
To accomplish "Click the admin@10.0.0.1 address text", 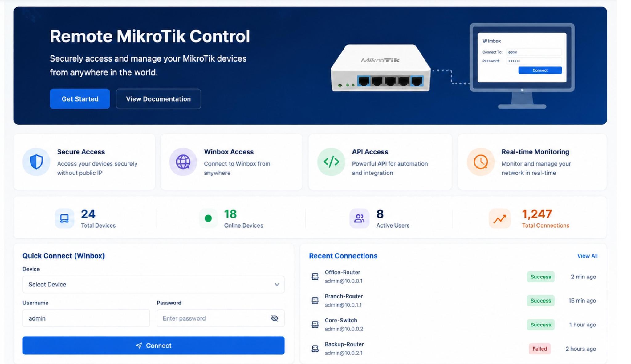I will coord(344,281).
